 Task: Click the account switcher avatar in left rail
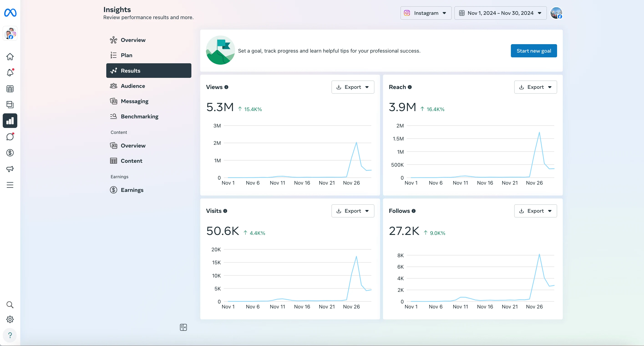pyautogui.click(x=10, y=33)
